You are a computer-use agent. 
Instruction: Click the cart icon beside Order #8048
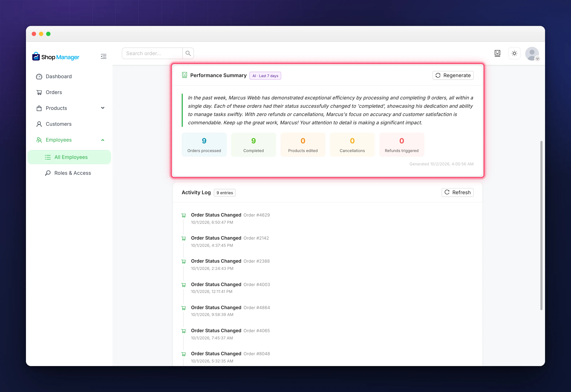tap(183, 354)
